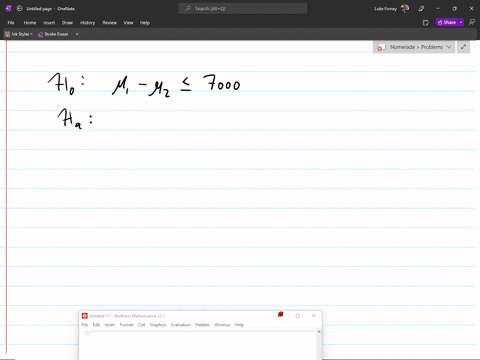
Task: Open the Insert menu in Mathematica
Action: (x=110, y=325)
